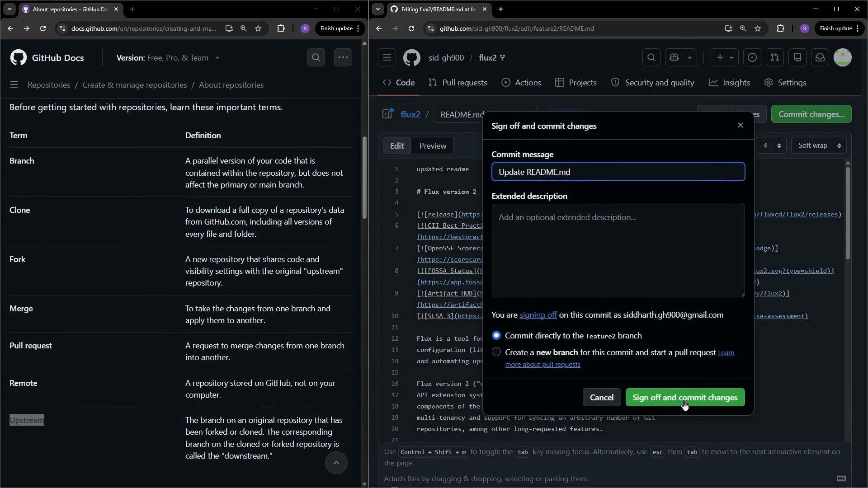Open the Actions tab
Image resolution: width=868 pixels, height=488 pixels.
521,83
